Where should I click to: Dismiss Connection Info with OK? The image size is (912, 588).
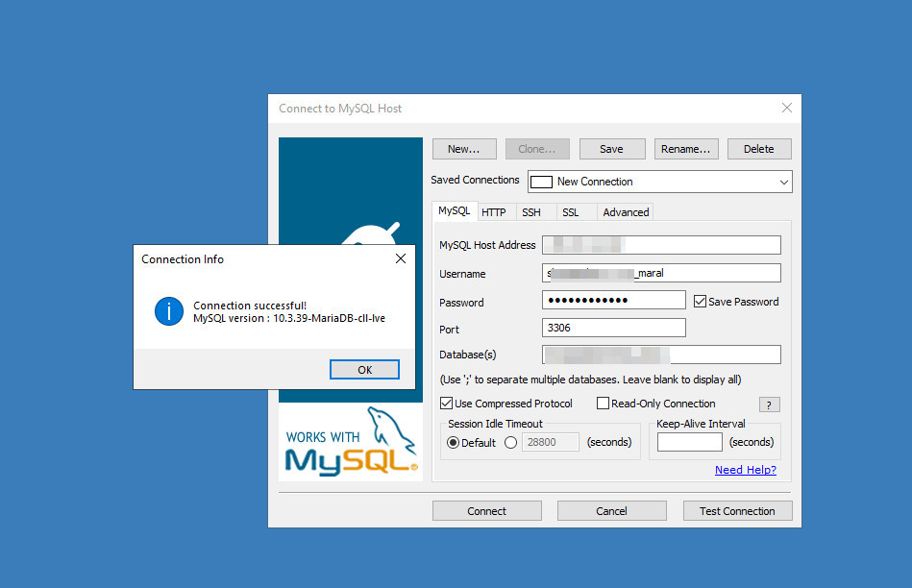click(364, 369)
